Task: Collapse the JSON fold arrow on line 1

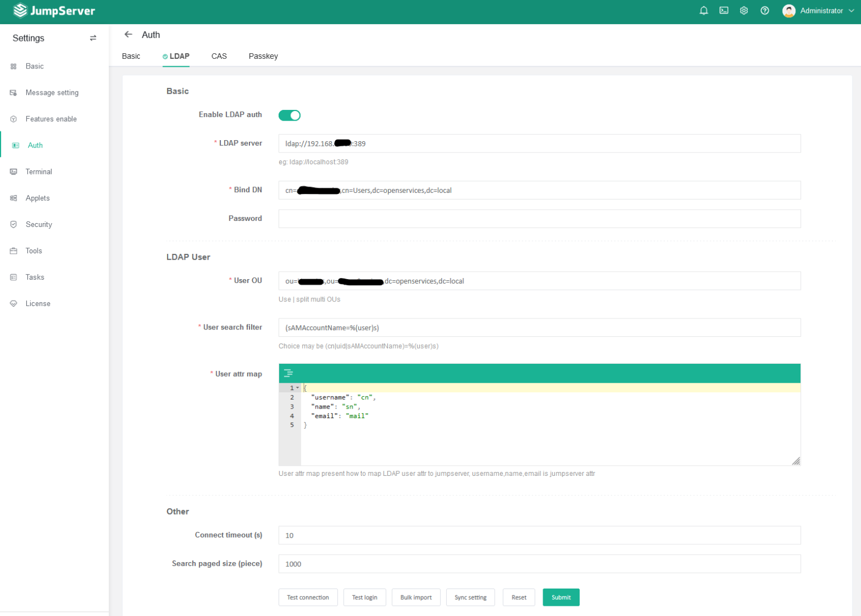Action: click(298, 388)
